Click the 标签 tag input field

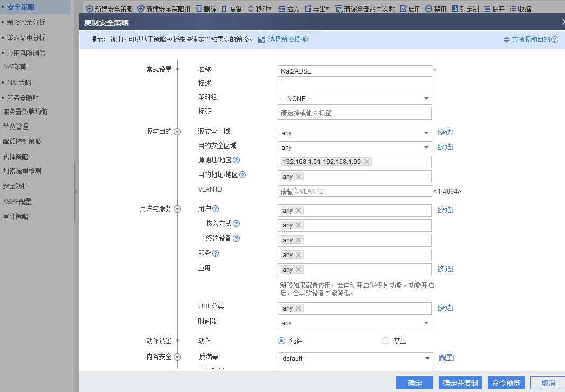pyautogui.click(x=354, y=113)
